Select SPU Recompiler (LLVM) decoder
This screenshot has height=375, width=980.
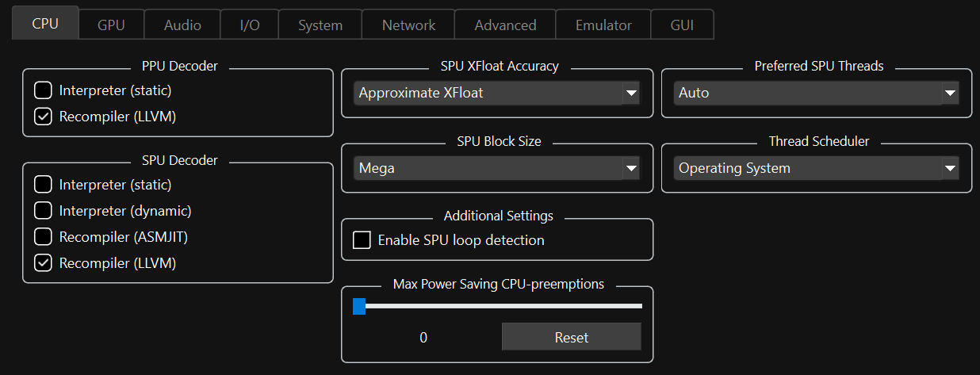(44, 262)
